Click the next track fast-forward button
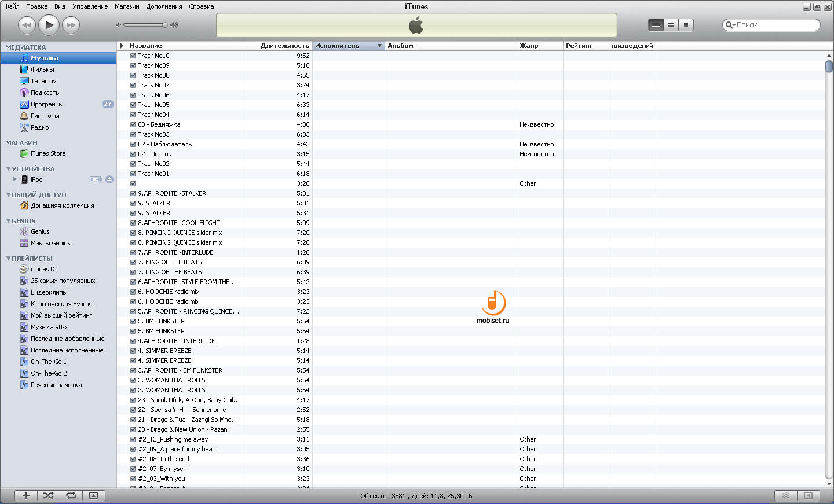Image resolution: width=834 pixels, height=504 pixels. coord(71,25)
